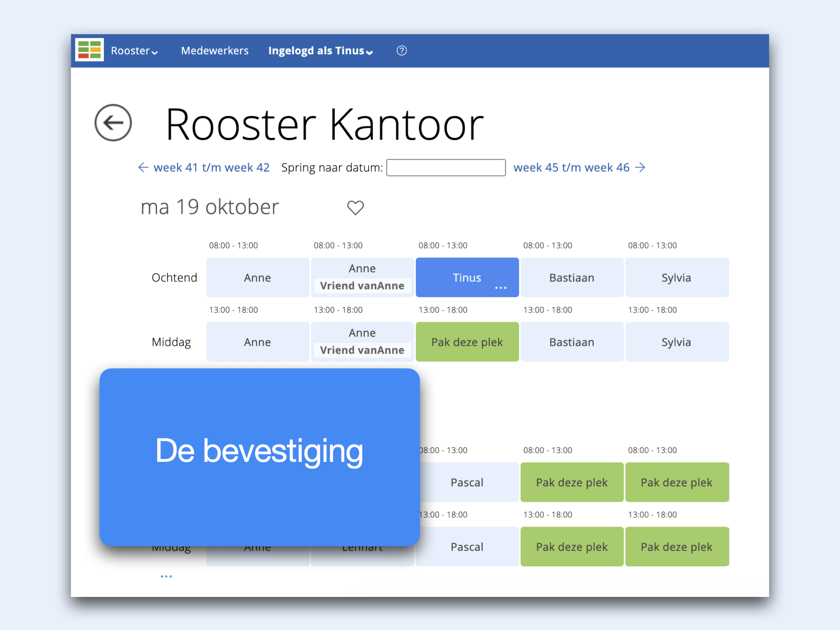Claim the green Pak deze plek Monday afternoon slot
This screenshot has height=630, width=840.
point(467,342)
